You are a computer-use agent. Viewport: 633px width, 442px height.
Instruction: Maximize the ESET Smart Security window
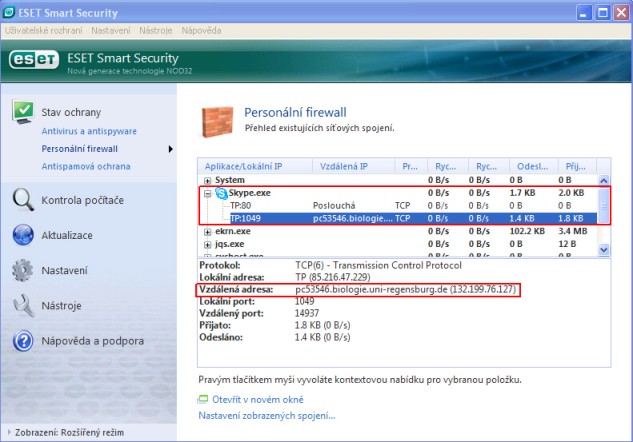603,13
